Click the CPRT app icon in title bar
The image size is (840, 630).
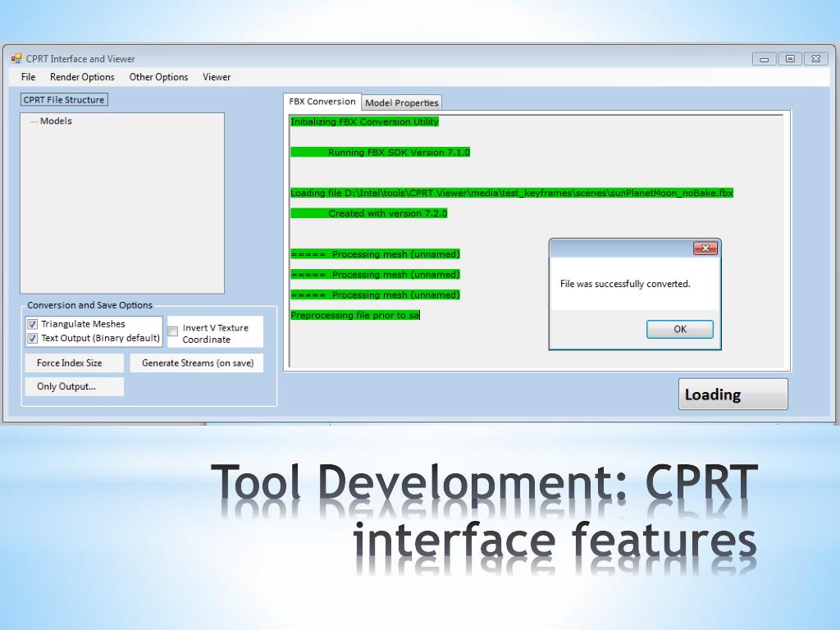(16, 59)
